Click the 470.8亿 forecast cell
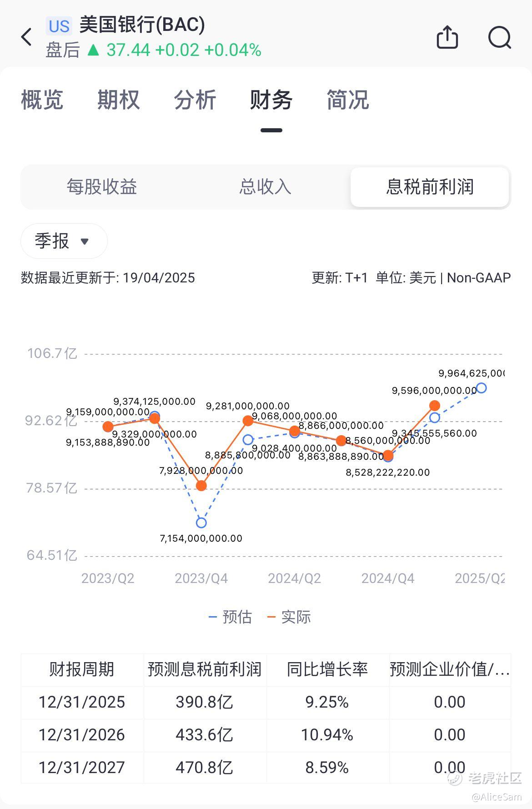The width and height of the screenshot is (532, 809). point(205,768)
